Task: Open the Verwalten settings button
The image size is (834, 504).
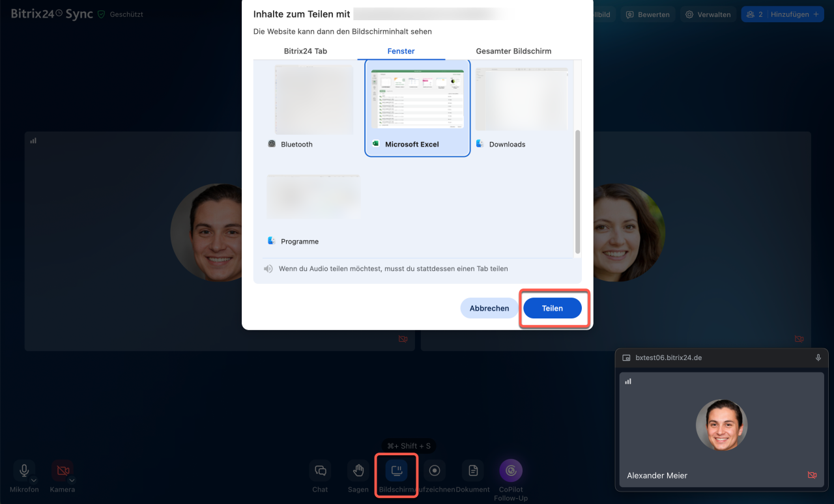Action: pos(709,14)
